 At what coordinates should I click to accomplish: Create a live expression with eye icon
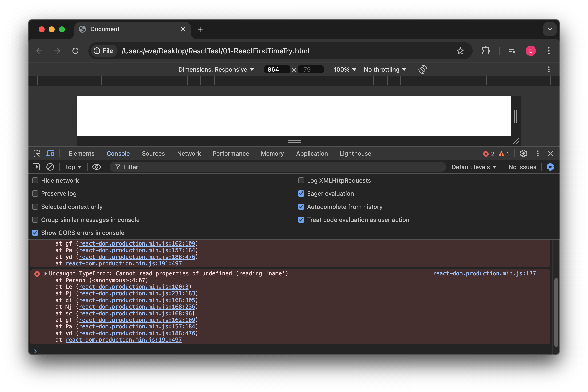(96, 167)
